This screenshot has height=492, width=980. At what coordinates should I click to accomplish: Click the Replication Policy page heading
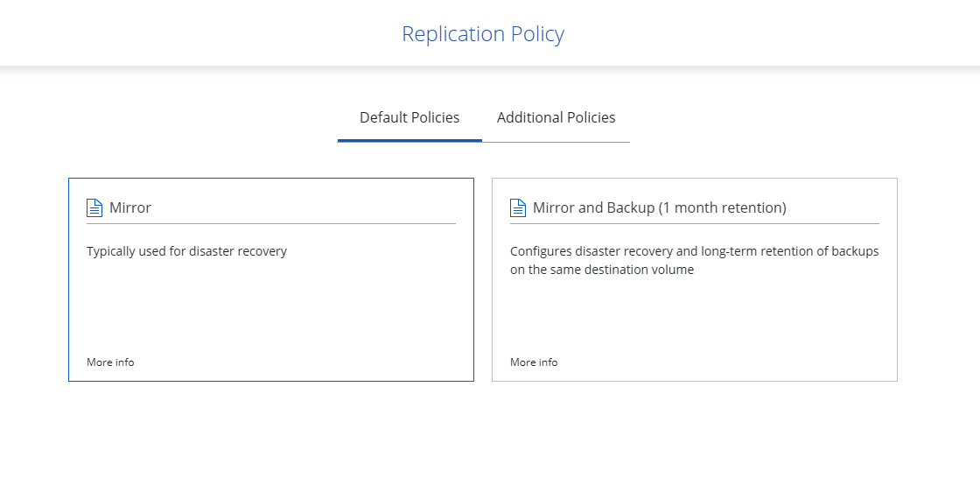483,34
